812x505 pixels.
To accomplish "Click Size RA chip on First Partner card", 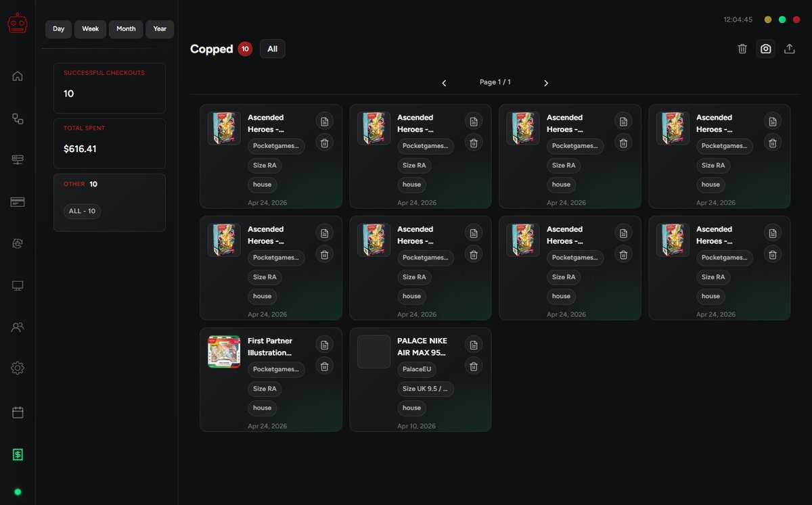I will click(x=265, y=389).
